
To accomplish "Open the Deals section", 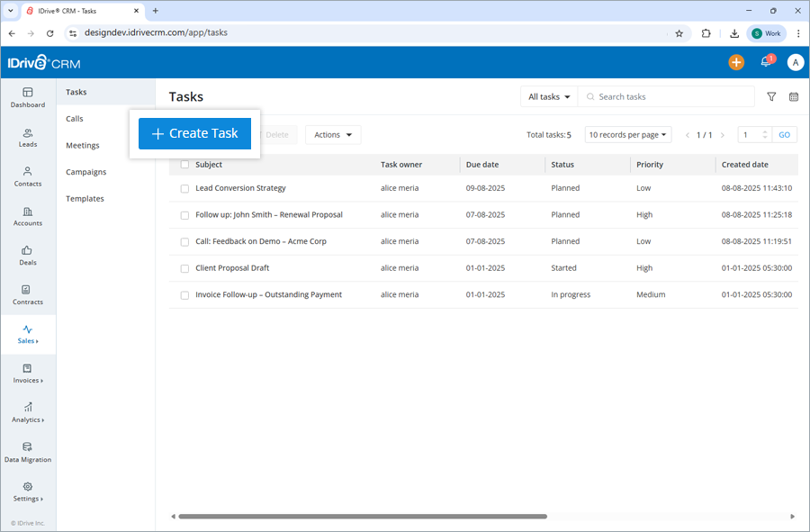I will tap(28, 257).
